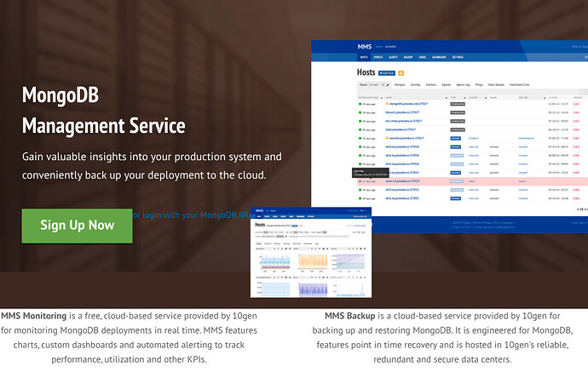Click the bold MMS Monitoring text
The width and height of the screenshot is (588, 378).
(34, 316)
